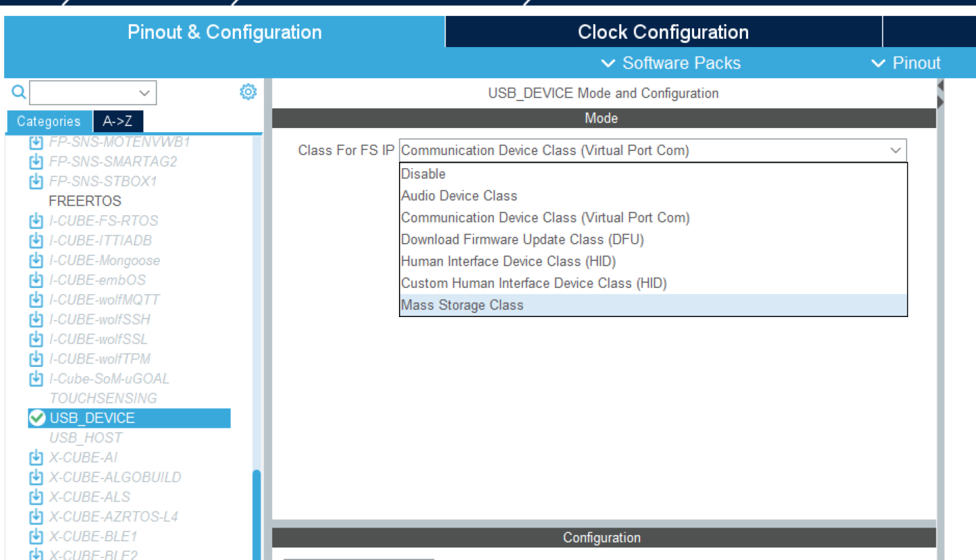Open the software packs settings gear
The height and width of the screenshot is (560, 976).
[248, 91]
